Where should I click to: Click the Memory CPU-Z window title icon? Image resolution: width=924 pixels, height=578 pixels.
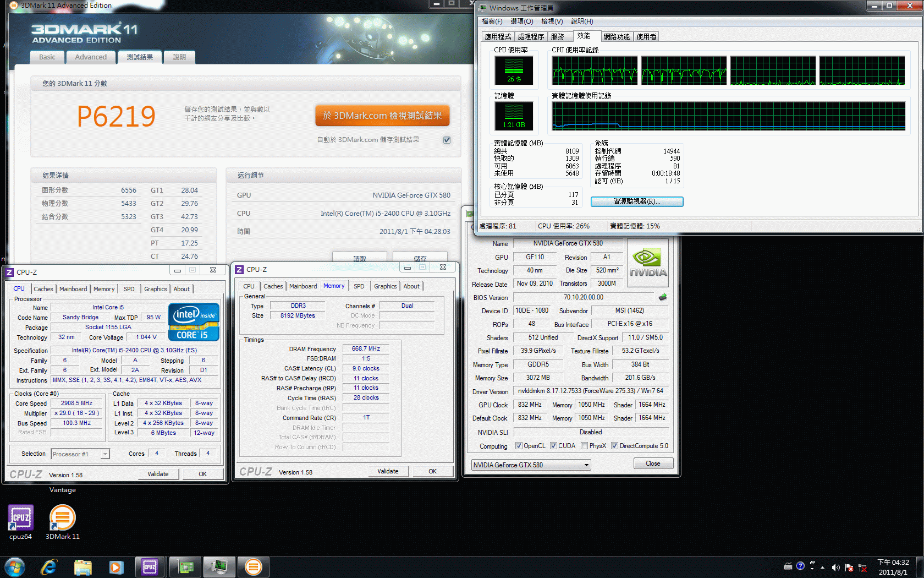pos(239,269)
